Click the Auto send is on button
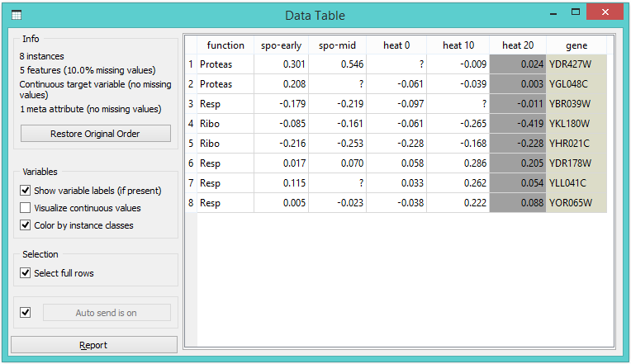This screenshot has width=631, height=364. pyautogui.click(x=107, y=313)
